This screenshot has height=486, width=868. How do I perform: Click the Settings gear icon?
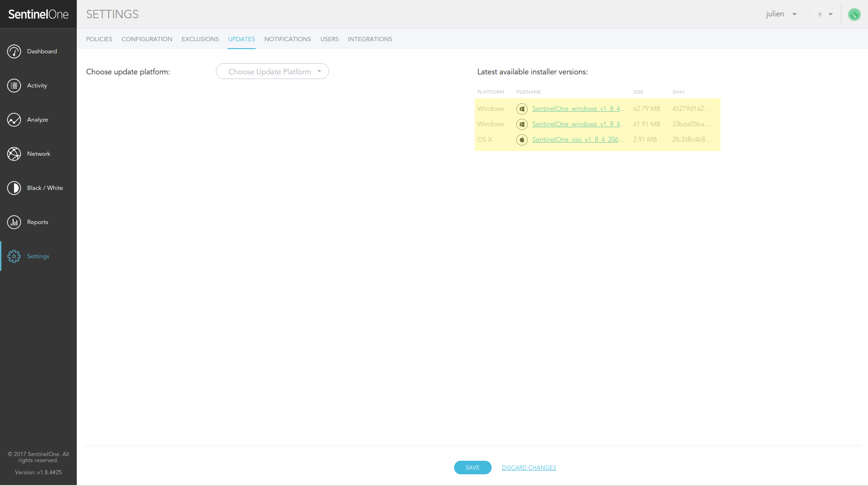tap(14, 256)
